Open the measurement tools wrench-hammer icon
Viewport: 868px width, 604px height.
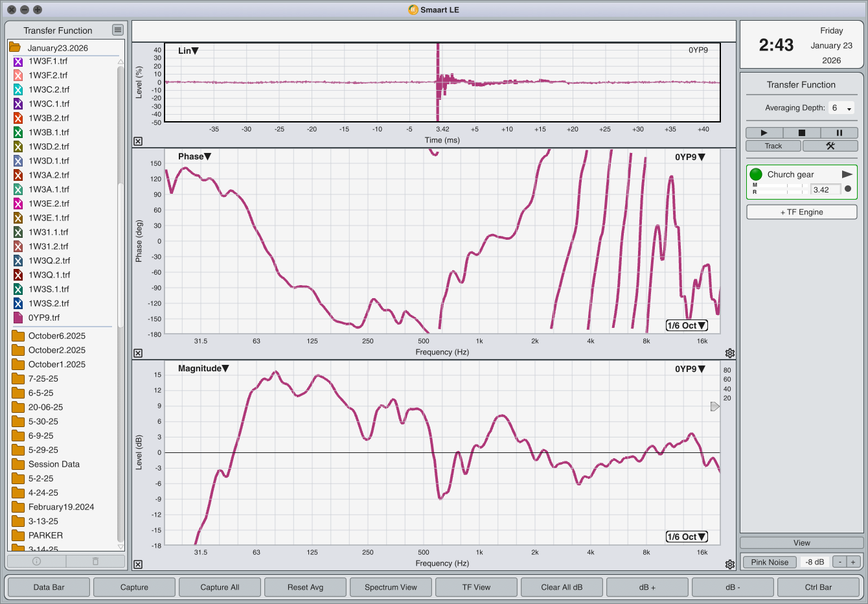click(830, 146)
